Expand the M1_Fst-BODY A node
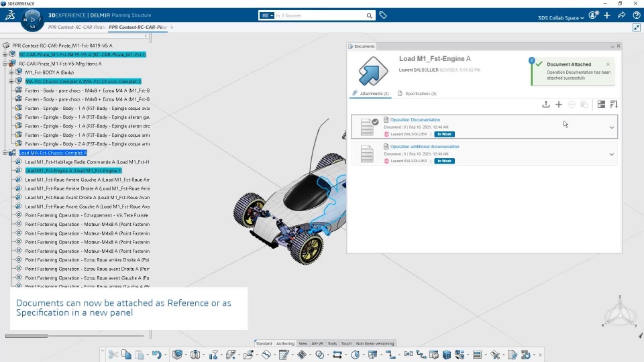The width and height of the screenshot is (644, 362). 11,72
